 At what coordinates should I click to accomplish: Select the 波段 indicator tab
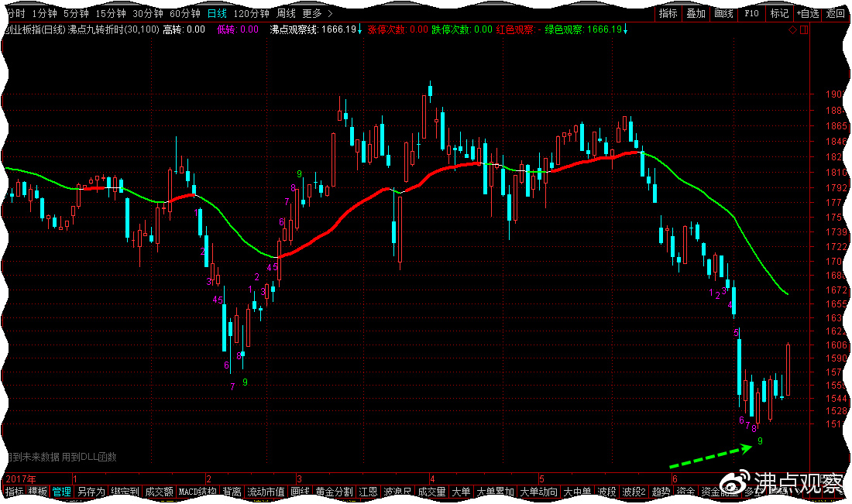click(x=606, y=492)
